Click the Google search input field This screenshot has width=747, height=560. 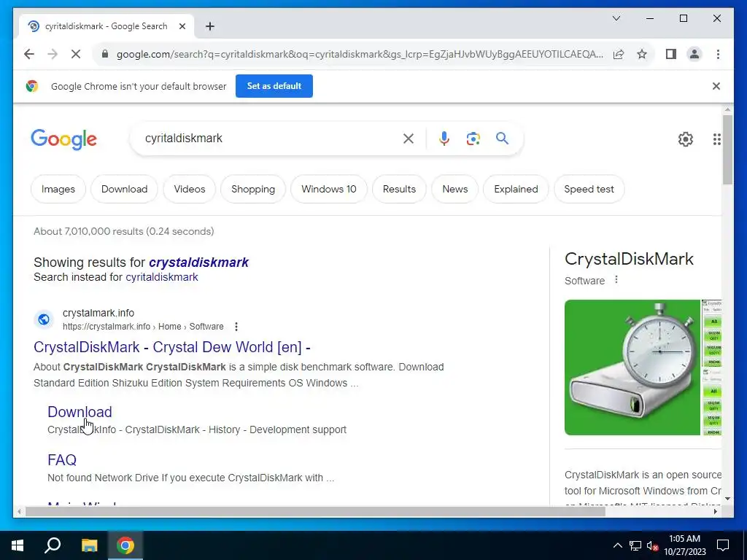click(271, 139)
